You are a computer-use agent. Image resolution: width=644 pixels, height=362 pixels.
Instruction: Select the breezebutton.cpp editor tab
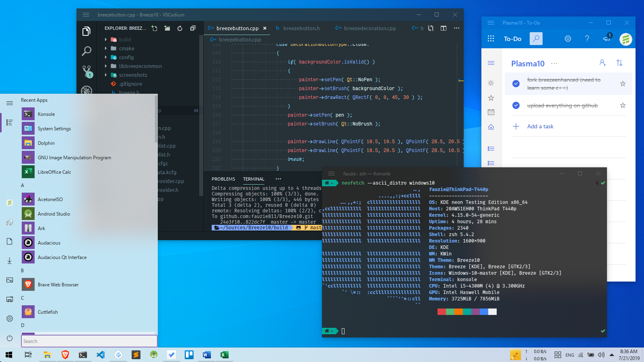[x=237, y=28]
